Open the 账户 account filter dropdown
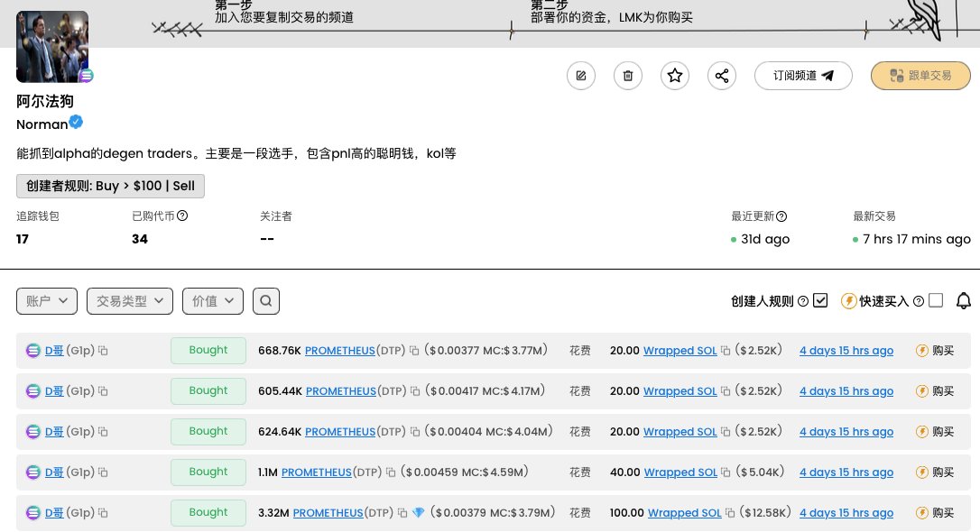 [47, 301]
